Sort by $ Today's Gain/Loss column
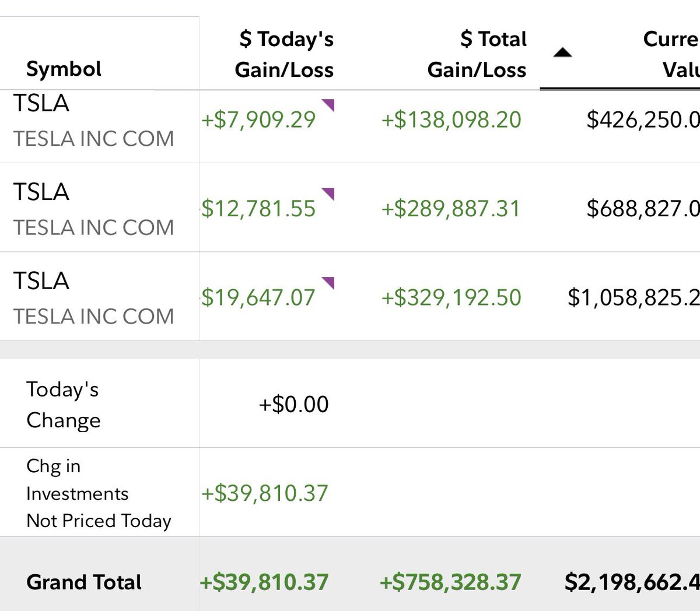 (x=285, y=54)
